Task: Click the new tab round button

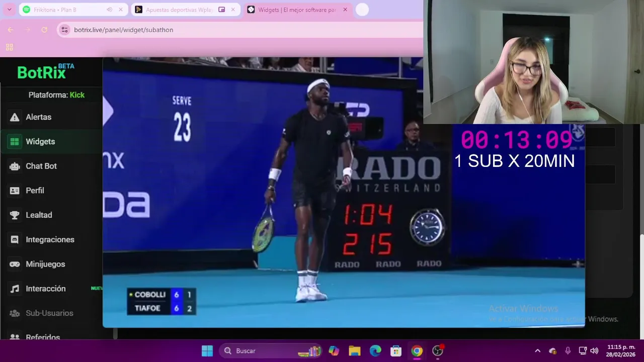Action: point(362,10)
